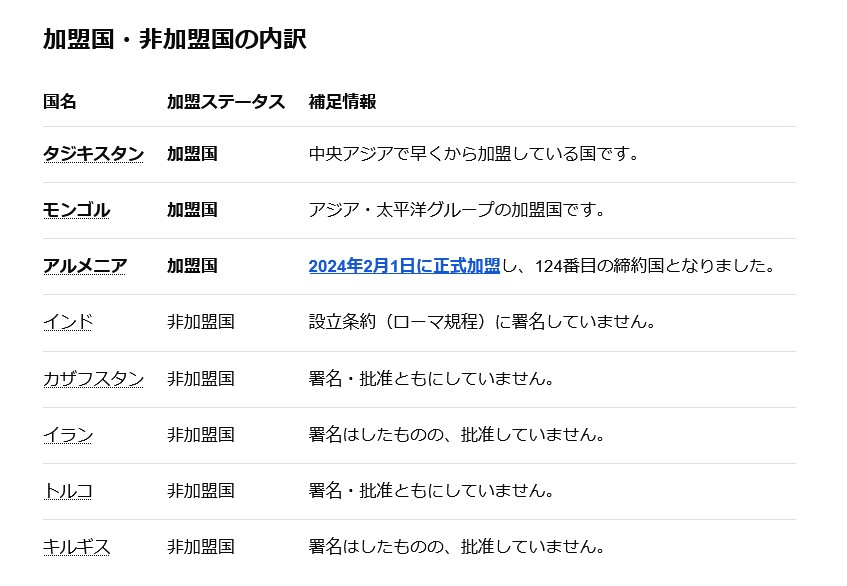847x586 pixels.
Task: Open the インド country entry
Action: click(x=68, y=322)
